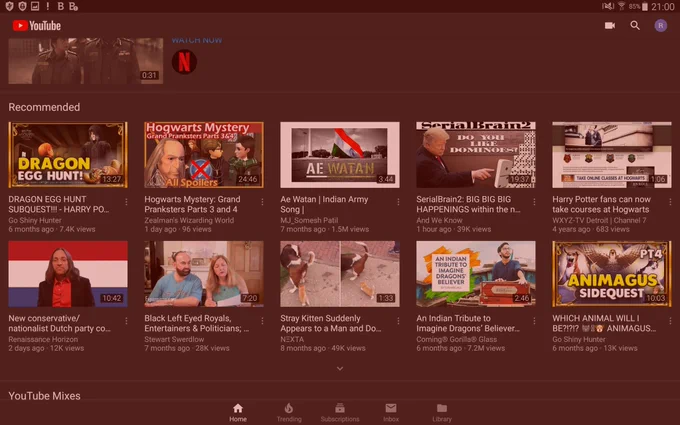Select channel name 'Stewart Swerdlow'
Screen dimensions: 680x425
point(174,340)
